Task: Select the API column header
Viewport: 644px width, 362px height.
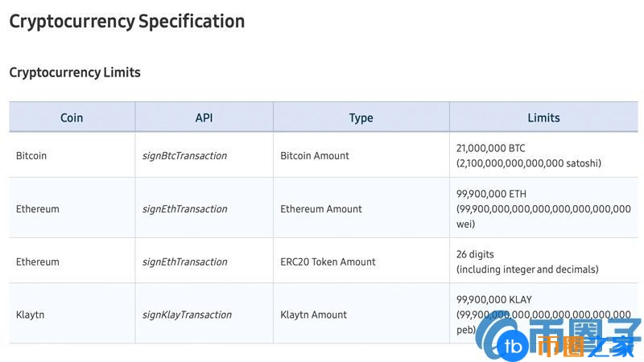Action: point(204,117)
